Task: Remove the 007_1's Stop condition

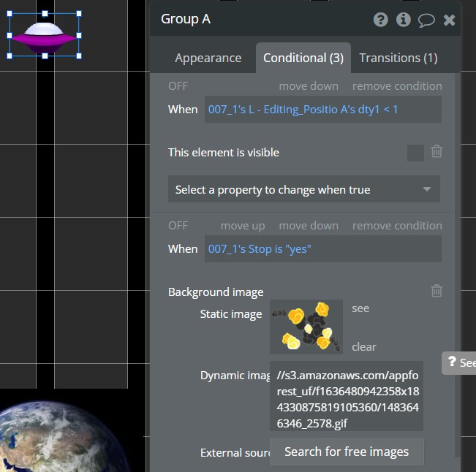Action: (x=397, y=226)
